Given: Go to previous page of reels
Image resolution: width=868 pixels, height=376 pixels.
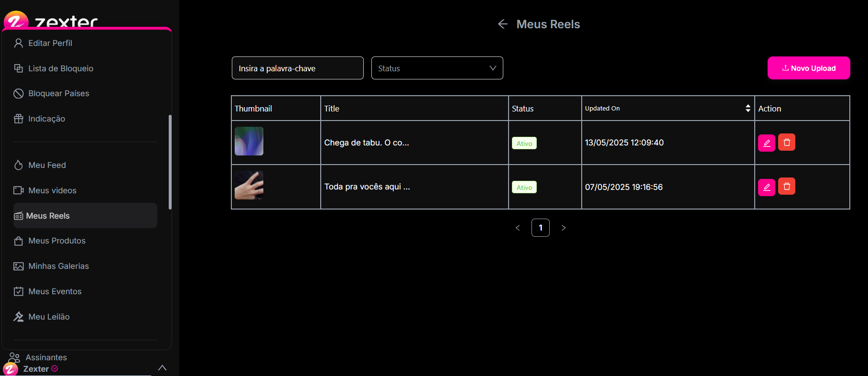Looking at the screenshot, I should click(518, 228).
